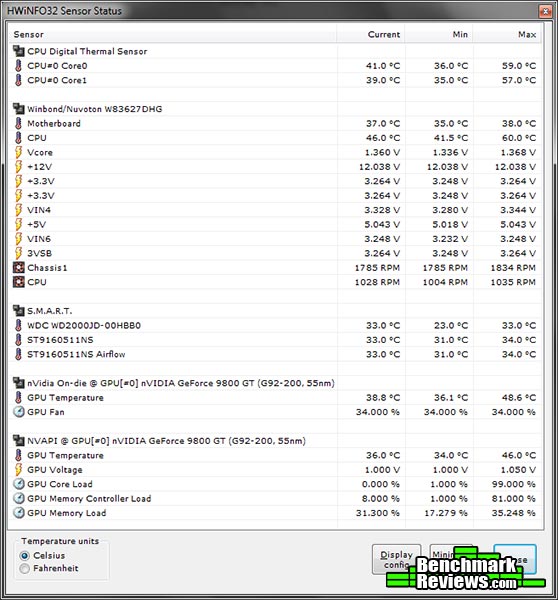Select Motherboard current temperature 37.0 °C
The image size is (558, 600).
point(383,124)
